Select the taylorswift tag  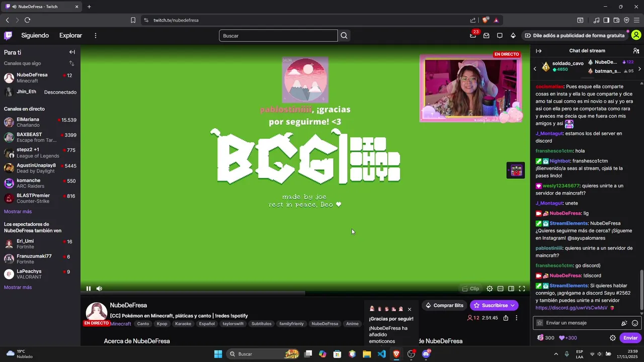(x=233, y=324)
